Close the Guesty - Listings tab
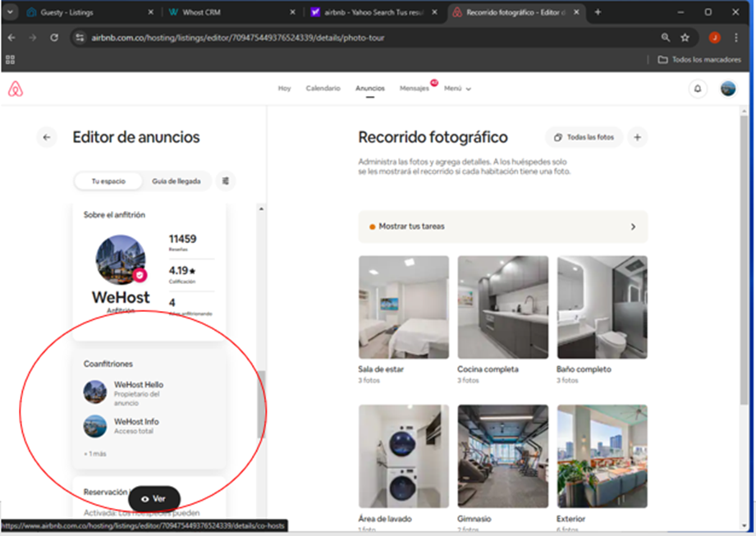Screen dimensions: 756x536 (x=150, y=12)
